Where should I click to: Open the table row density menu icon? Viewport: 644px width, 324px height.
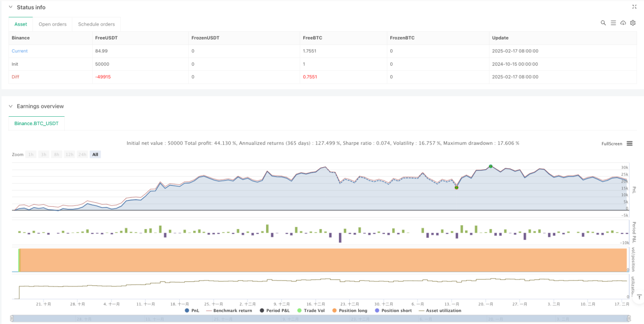[613, 23]
